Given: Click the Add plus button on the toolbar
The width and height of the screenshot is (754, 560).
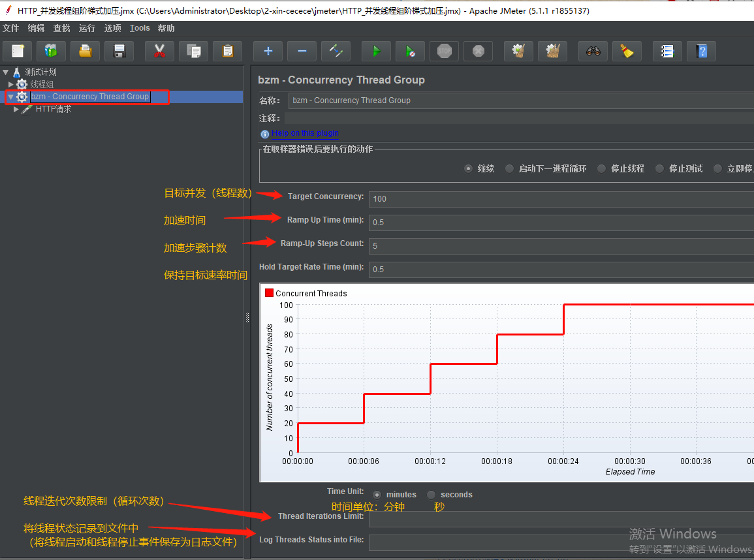Looking at the screenshot, I should coord(268,51).
